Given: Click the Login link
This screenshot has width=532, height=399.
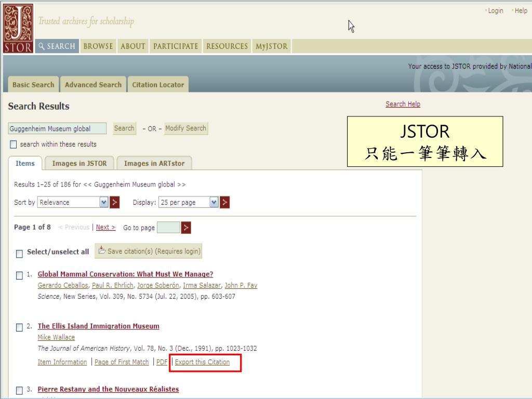Looking at the screenshot, I should 495,11.
